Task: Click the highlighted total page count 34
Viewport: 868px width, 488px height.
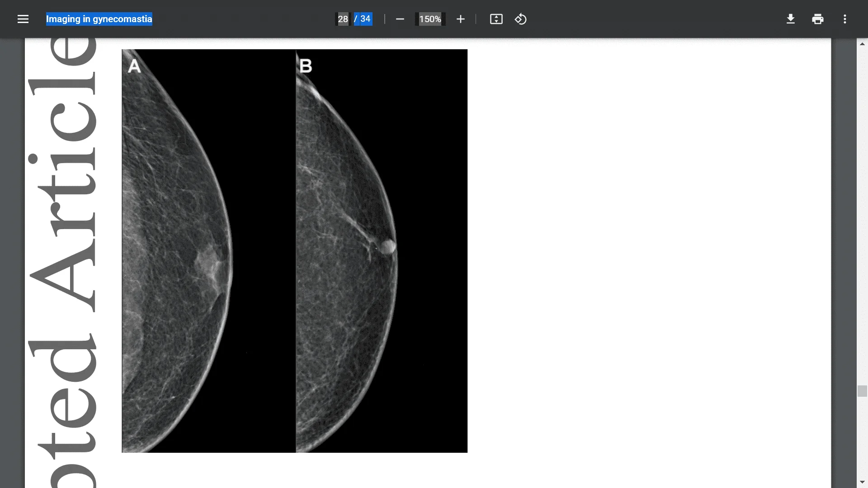Action: [365, 19]
